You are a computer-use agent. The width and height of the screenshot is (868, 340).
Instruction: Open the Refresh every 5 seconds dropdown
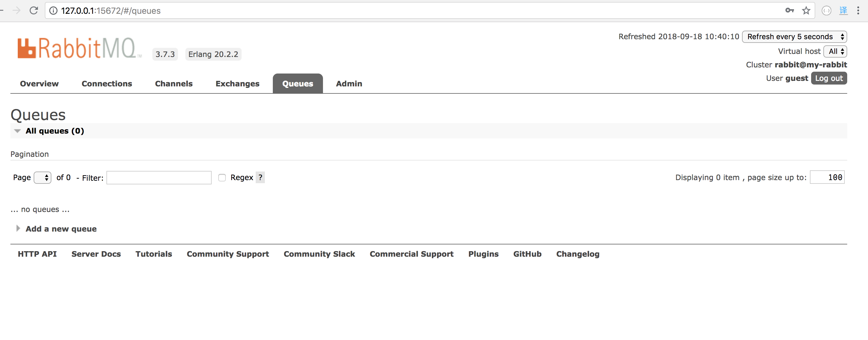[794, 36]
